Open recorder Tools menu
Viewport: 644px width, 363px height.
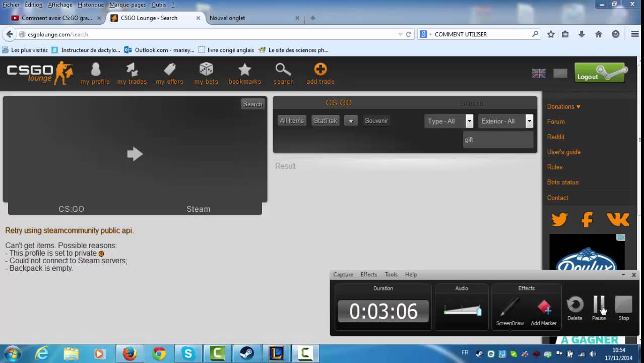[x=391, y=275]
